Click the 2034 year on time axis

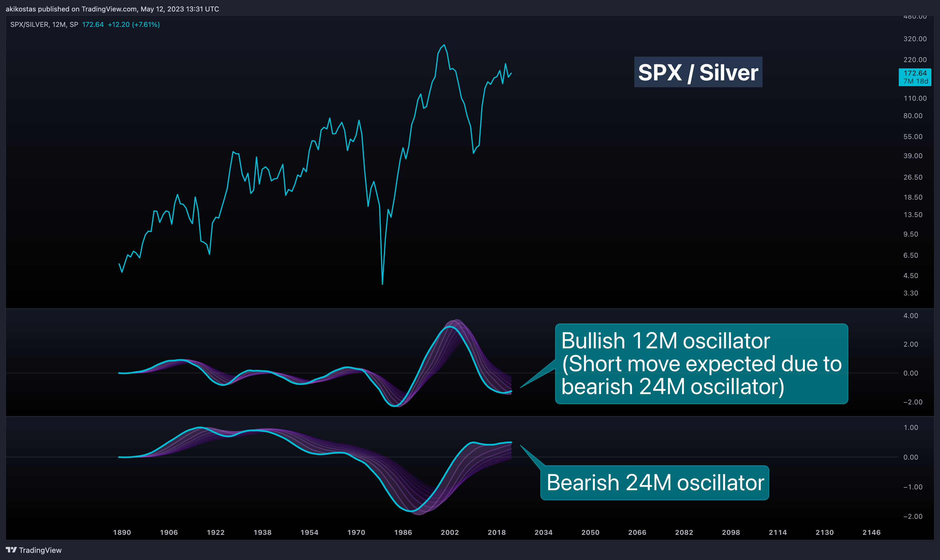click(544, 533)
